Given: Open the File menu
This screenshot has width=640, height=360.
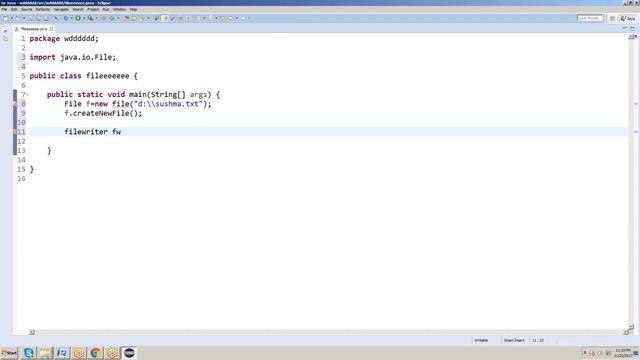Looking at the screenshot, I should (4, 9).
